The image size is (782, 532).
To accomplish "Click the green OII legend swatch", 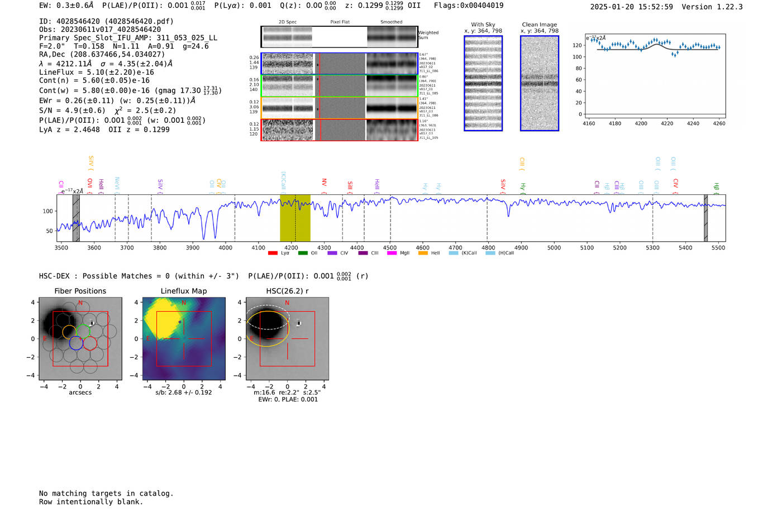I will click(x=303, y=253).
